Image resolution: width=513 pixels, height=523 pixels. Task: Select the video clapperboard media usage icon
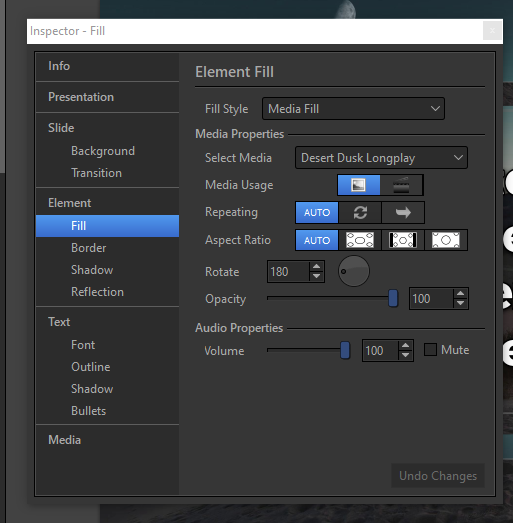coord(401,185)
